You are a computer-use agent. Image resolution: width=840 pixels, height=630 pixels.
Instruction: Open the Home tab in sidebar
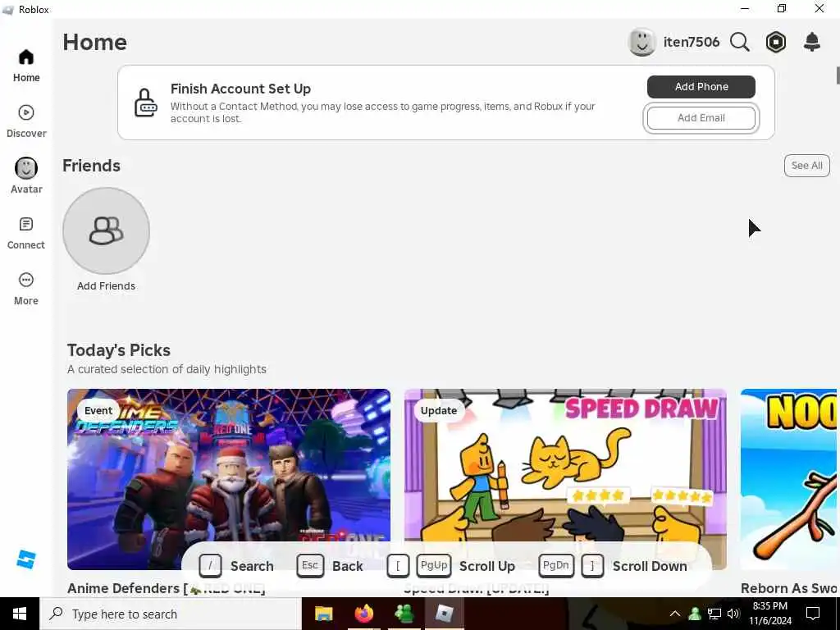[26, 66]
